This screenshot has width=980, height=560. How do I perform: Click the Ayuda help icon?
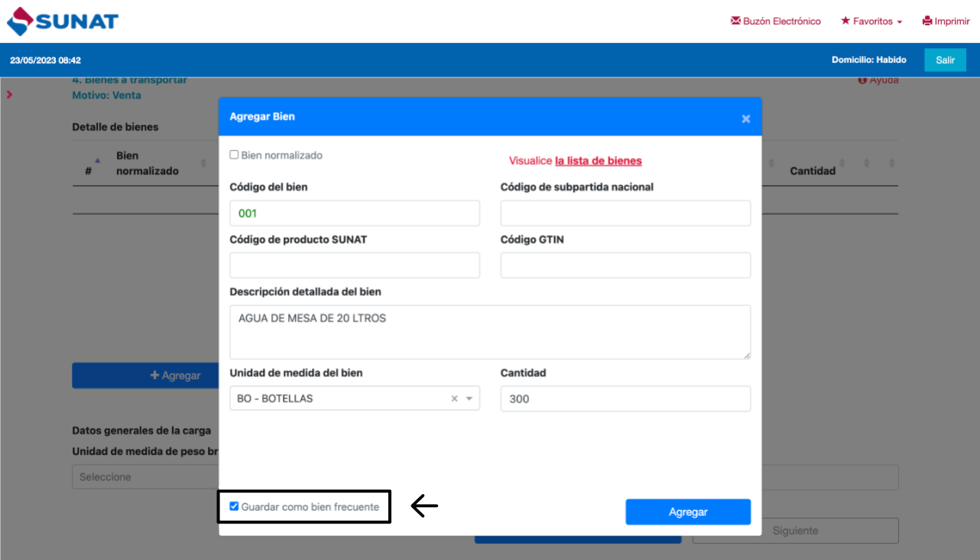pyautogui.click(x=862, y=80)
